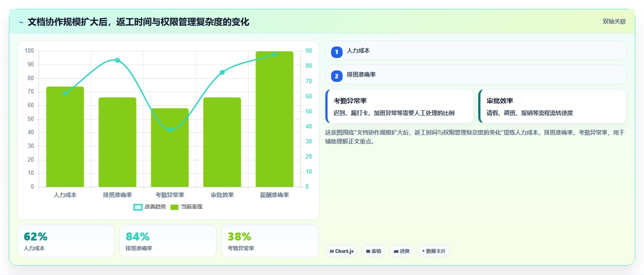
Task: Open the 62% 人力成本 stat card
Action: 66,241
